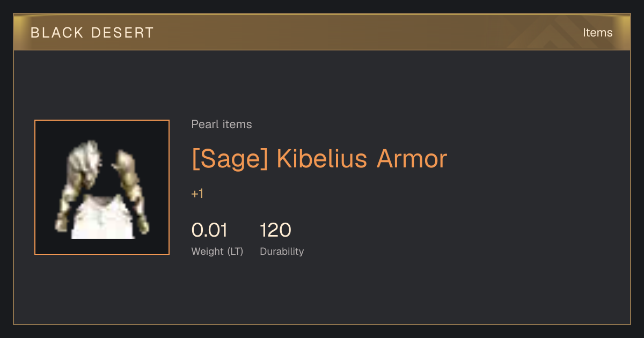Click the +1 enhancement level text
The width and height of the screenshot is (644, 338).
click(x=197, y=194)
